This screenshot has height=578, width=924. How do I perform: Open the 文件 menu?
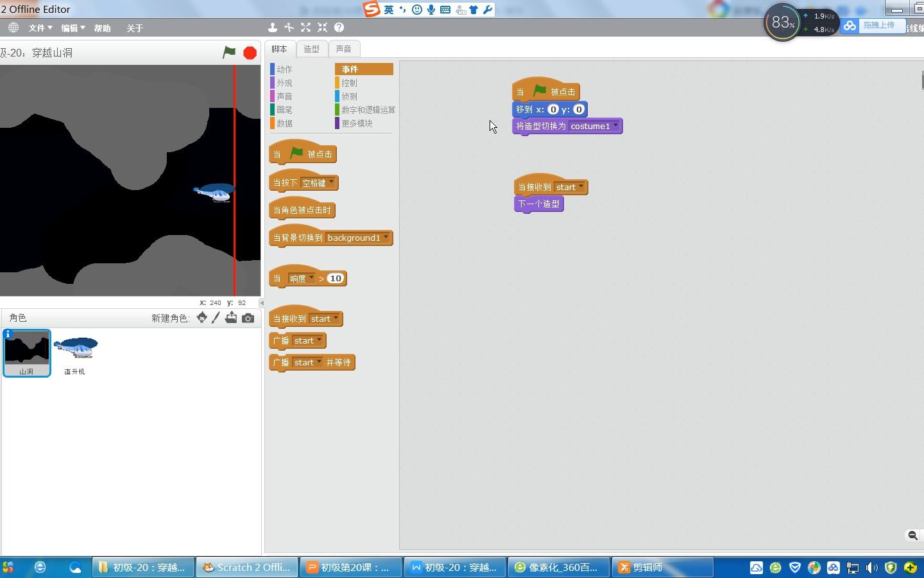pos(40,28)
